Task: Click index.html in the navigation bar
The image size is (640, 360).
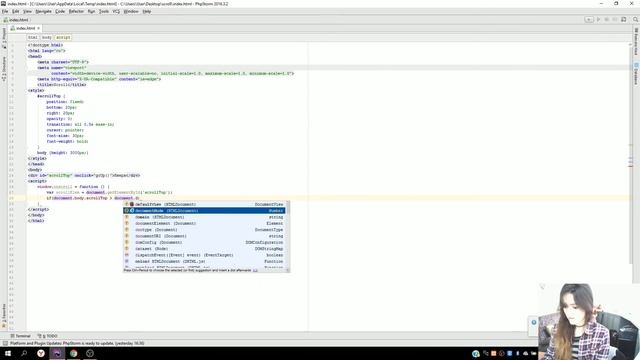Action: (16, 20)
